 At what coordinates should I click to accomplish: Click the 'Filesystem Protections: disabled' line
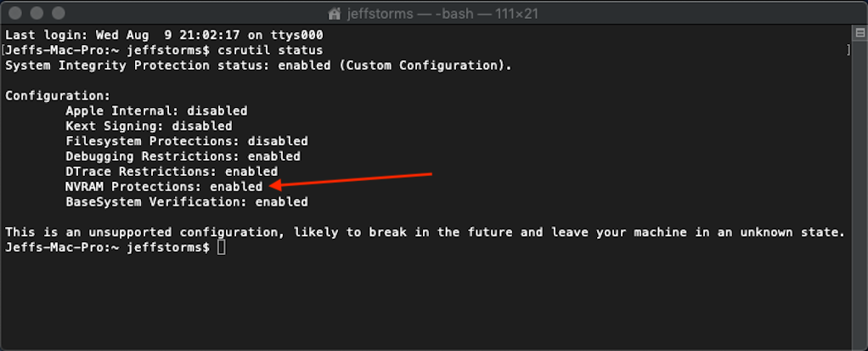[x=186, y=142]
